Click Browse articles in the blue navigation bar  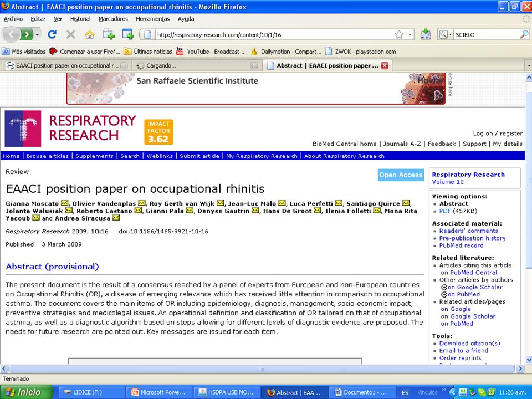pos(48,156)
